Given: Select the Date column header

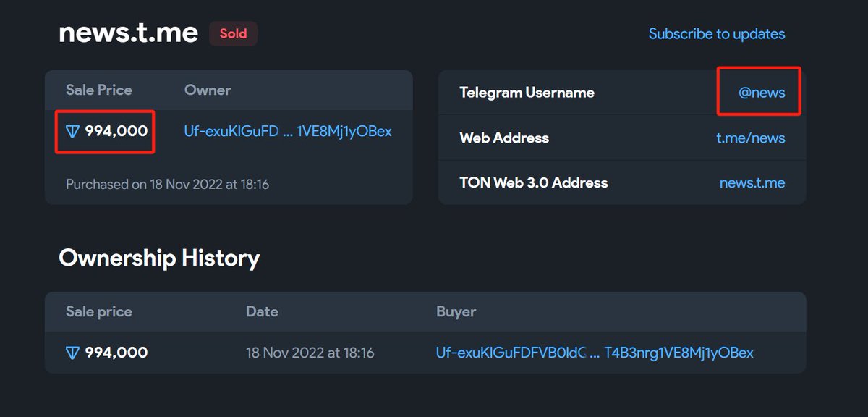Looking at the screenshot, I should [x=262, y=312].
